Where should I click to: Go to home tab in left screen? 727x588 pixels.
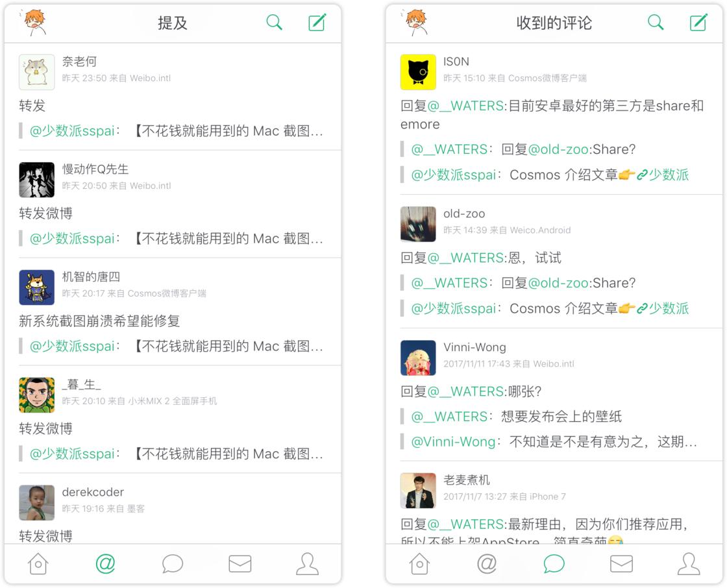coord(38,564)
